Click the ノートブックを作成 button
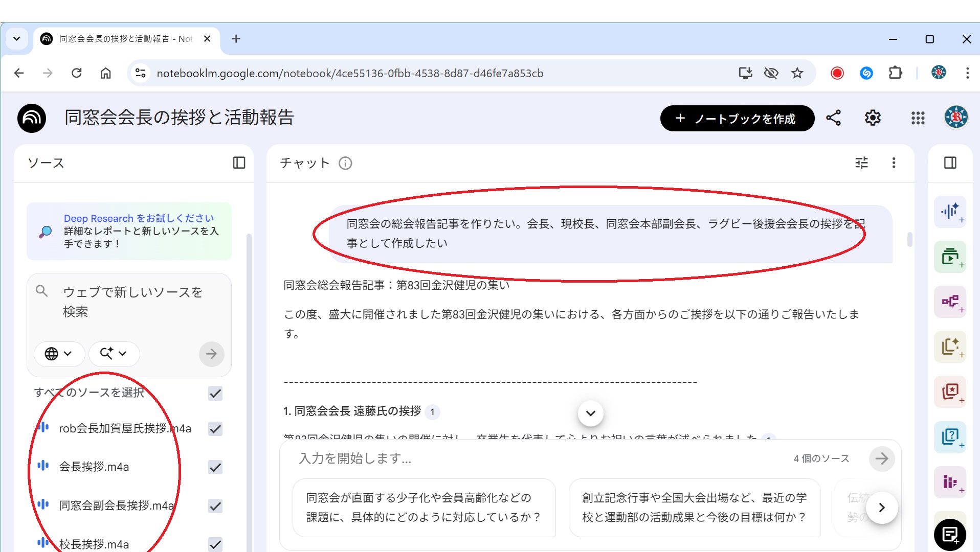980x552 pixels. pyautogui.click(x=737, y=119)
